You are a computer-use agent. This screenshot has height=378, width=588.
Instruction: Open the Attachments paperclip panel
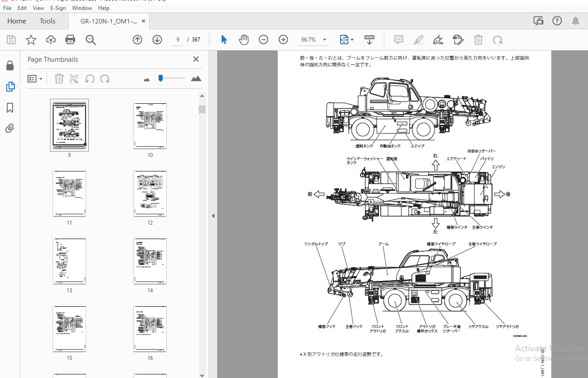tap(10, 129)
